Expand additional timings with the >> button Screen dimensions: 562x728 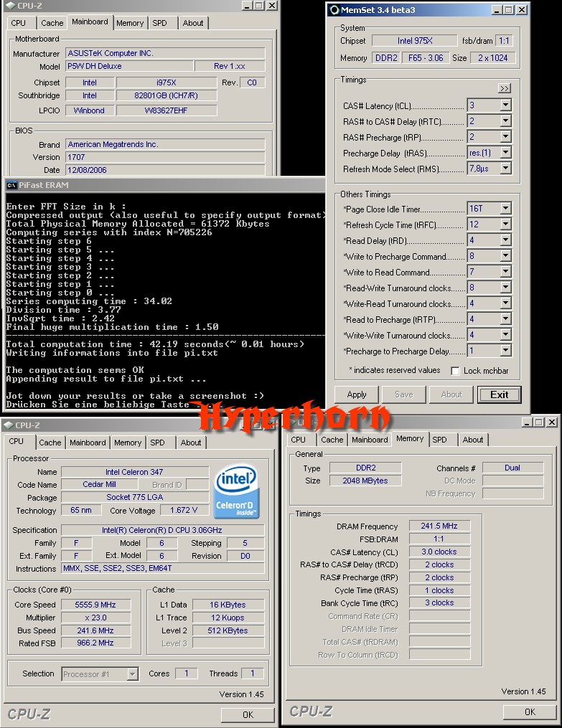click(505, 88)
